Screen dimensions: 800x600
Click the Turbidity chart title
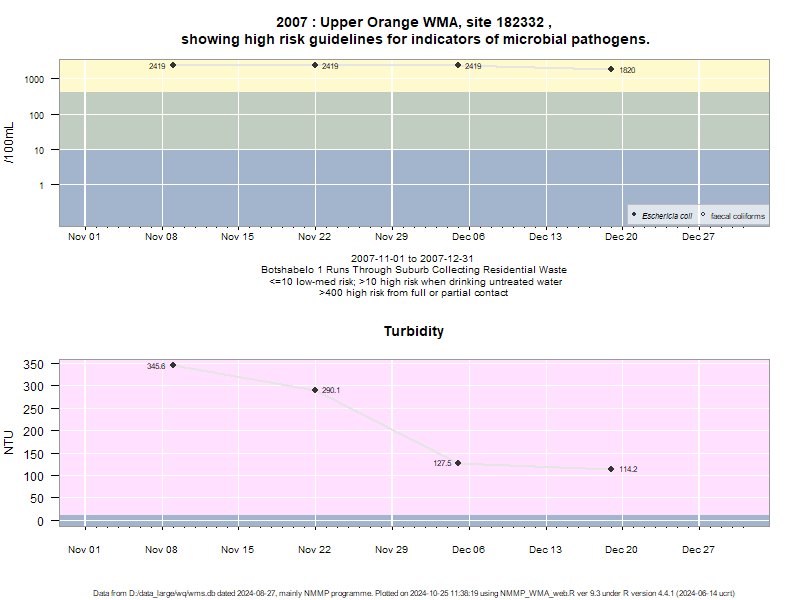coord(414,331)
